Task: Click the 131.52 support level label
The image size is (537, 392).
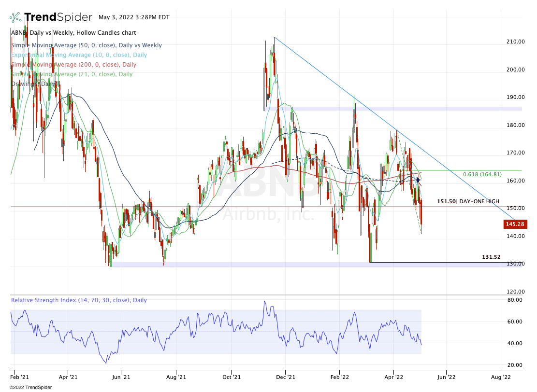Action: pos(491,257)
